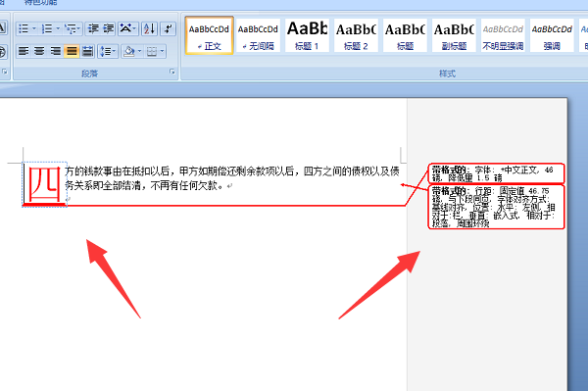Viewport: 588px width, 391px height.
Task: Decrease the paragraph indent
Action: (93, 28)
